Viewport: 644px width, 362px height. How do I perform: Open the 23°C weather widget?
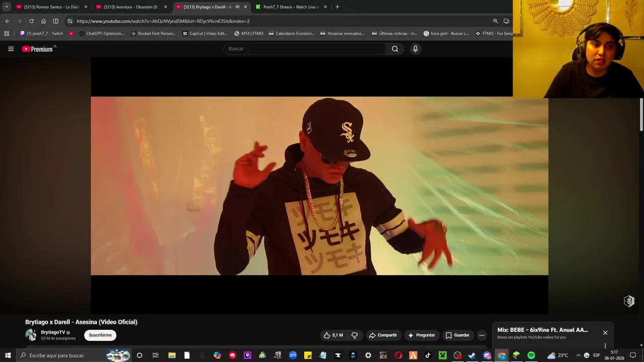click(x=557, y=355)
